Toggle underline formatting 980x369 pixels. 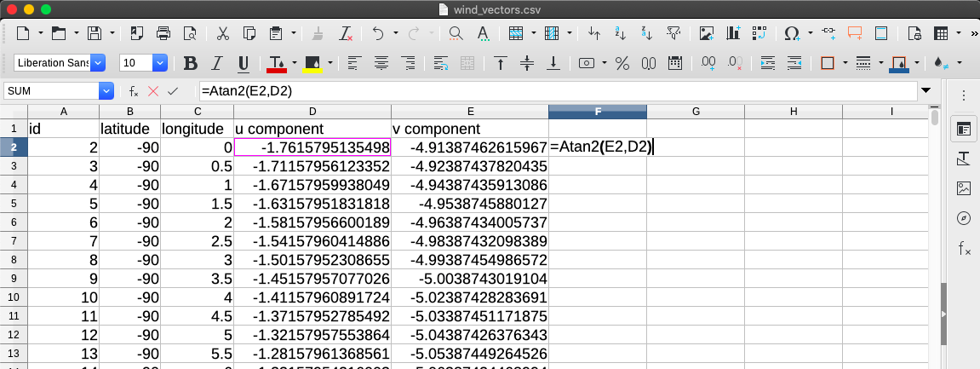tap(243, 63)
